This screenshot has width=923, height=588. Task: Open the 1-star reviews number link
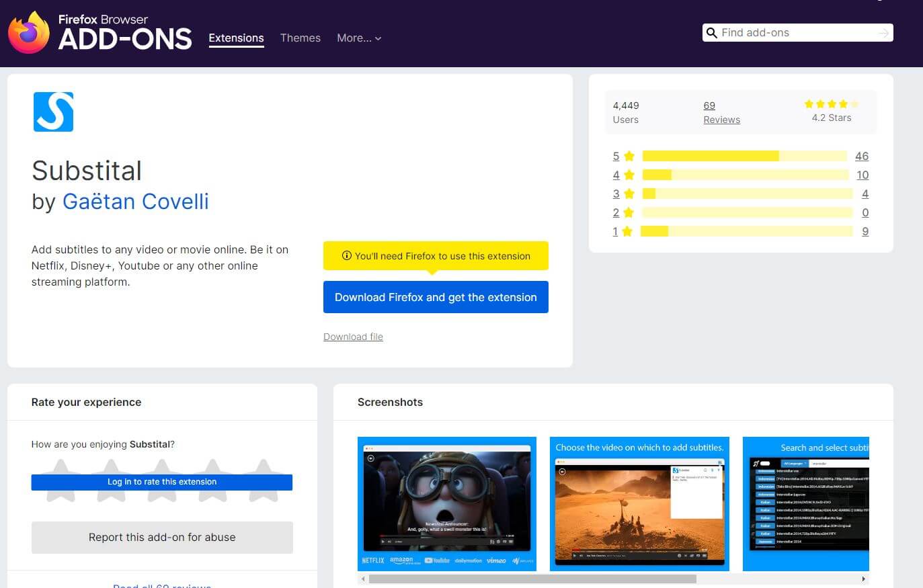pyautogui.click(x=615, y=231)
